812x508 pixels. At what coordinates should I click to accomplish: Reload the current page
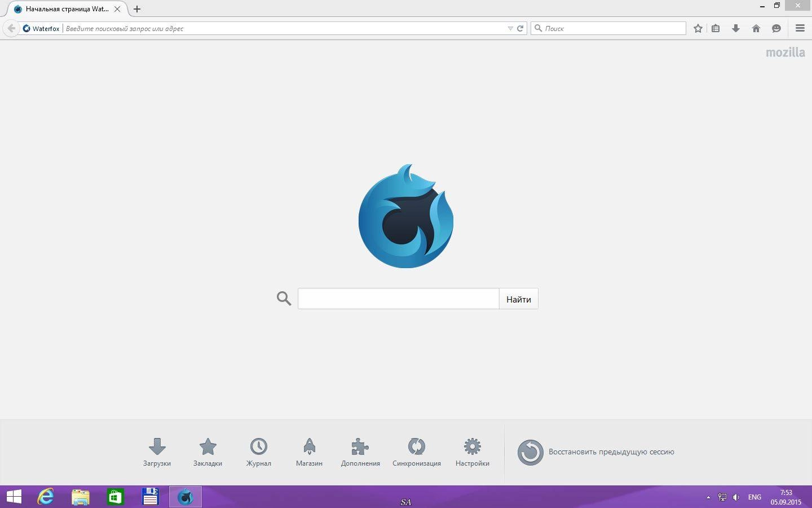520,28
